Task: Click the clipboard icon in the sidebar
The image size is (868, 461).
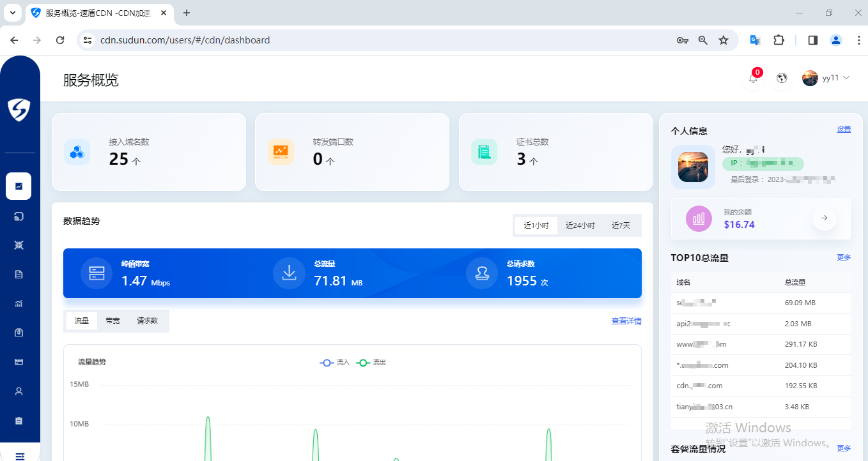Action: click(19, 421)
